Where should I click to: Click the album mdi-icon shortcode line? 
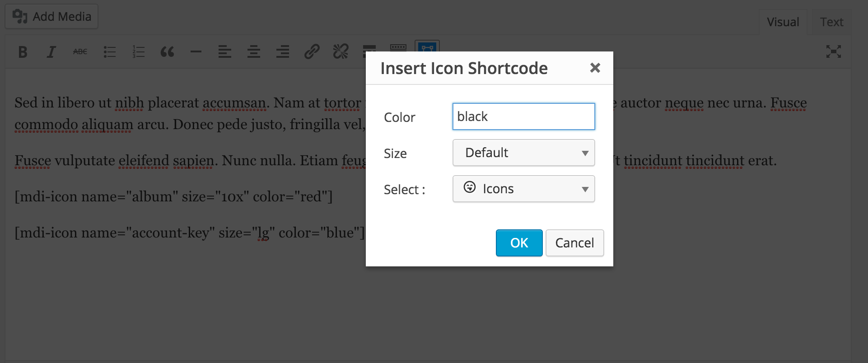[174, 197]
